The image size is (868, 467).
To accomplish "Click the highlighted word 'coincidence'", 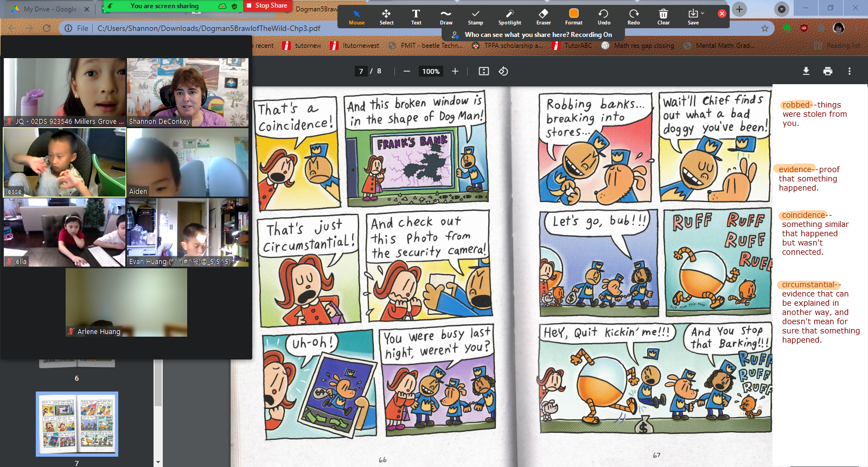I will 805,215.
